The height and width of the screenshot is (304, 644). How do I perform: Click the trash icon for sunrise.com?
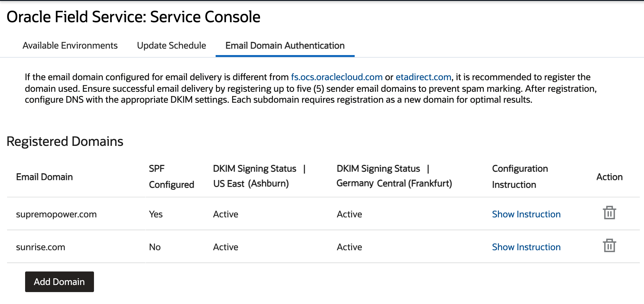pos(609,246)
